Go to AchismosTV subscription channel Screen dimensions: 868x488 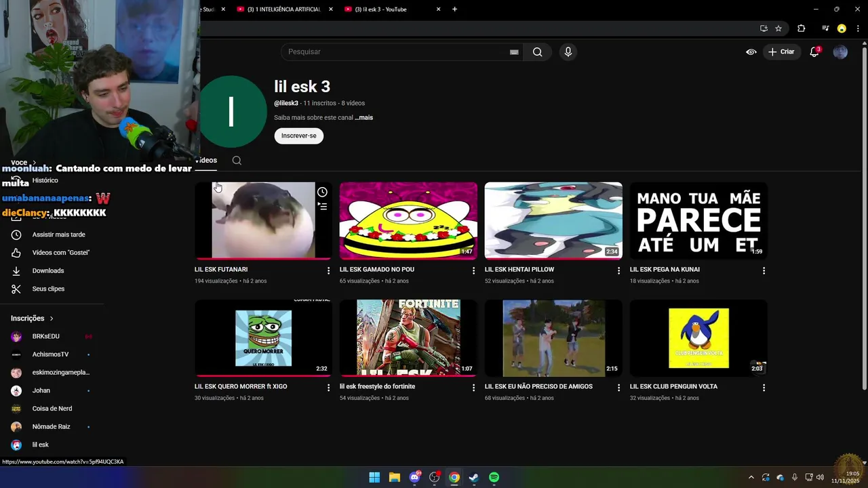[x=50, y=354]
